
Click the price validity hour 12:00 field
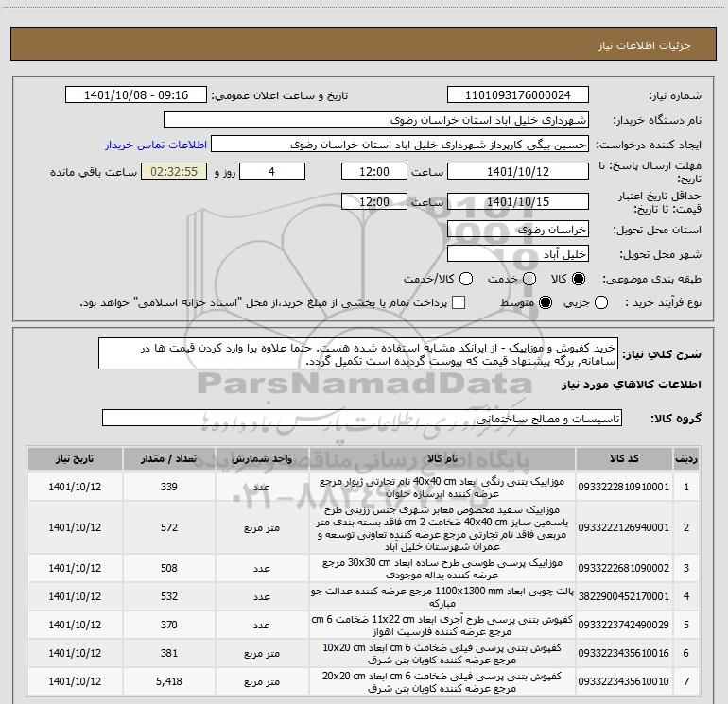point(374,202)
